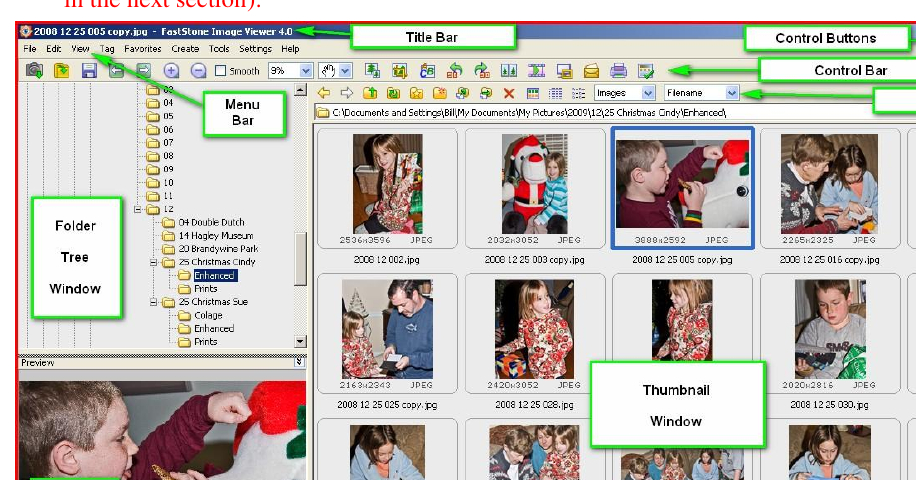Select the 20 Brandywine Park folder

(x=218, y=249)
